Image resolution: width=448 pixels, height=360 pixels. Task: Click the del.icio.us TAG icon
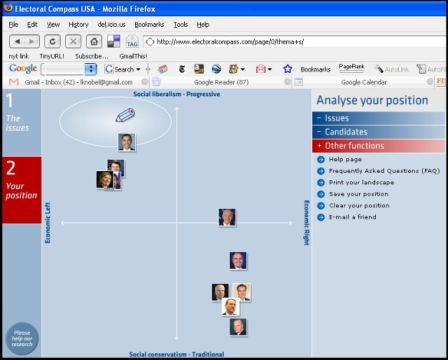132,42
